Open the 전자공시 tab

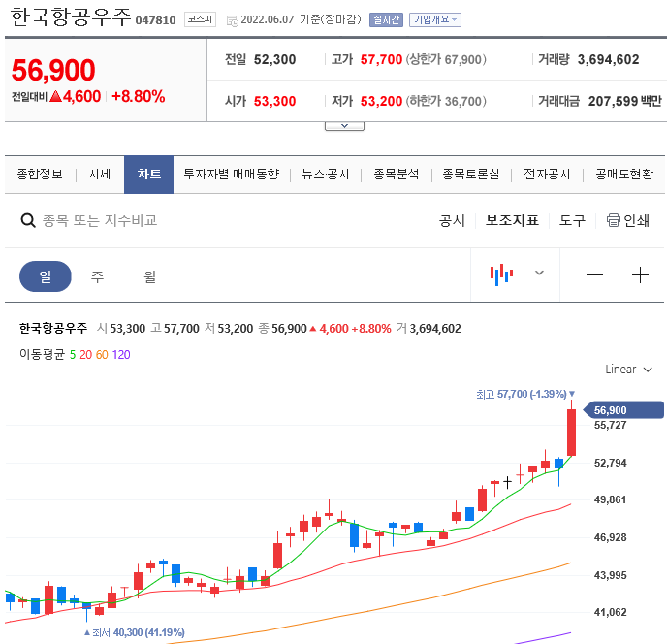coord(547,174)
